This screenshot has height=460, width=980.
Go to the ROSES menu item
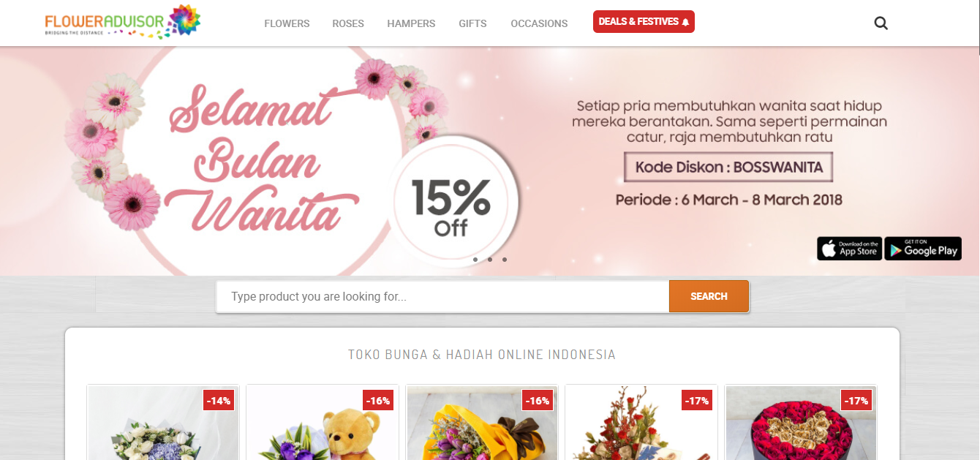tap(348, 23)
